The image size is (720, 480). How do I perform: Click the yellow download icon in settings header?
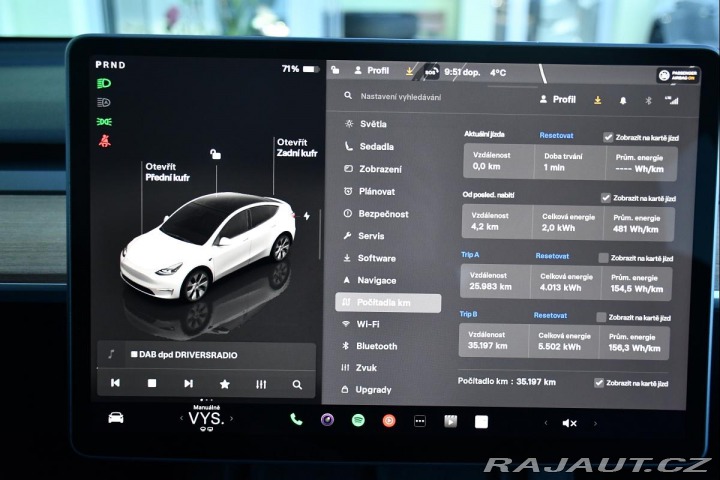pyautogui.click(x=597, y=100)
